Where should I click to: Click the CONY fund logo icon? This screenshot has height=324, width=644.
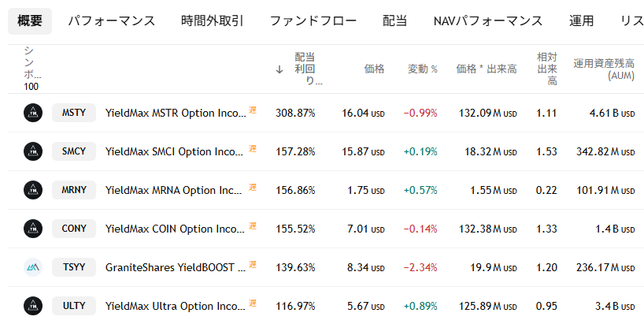[x=33, y=228]
